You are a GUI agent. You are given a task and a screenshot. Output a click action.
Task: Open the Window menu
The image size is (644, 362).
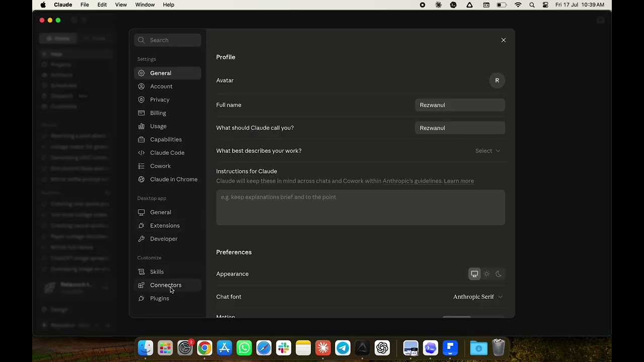(145, 5)
